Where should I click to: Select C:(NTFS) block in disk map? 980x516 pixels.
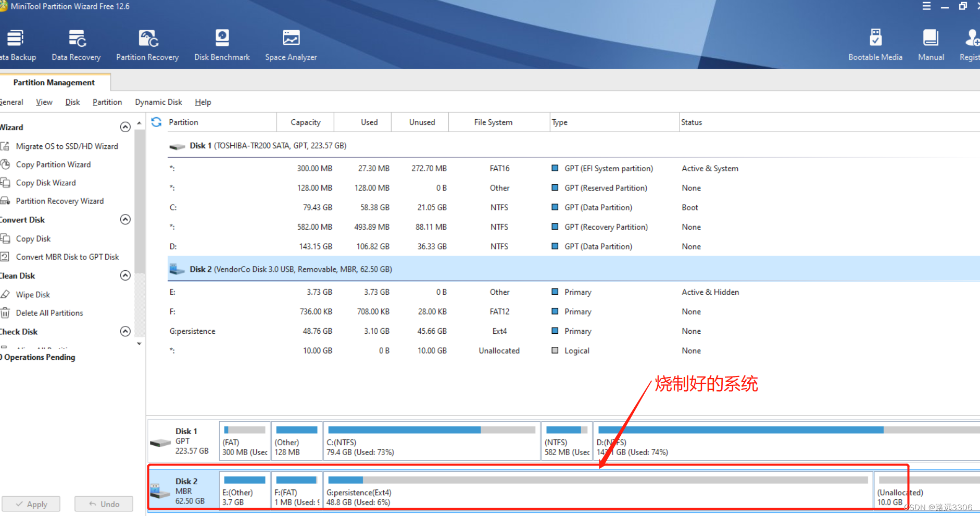click(x=432, y=441)
